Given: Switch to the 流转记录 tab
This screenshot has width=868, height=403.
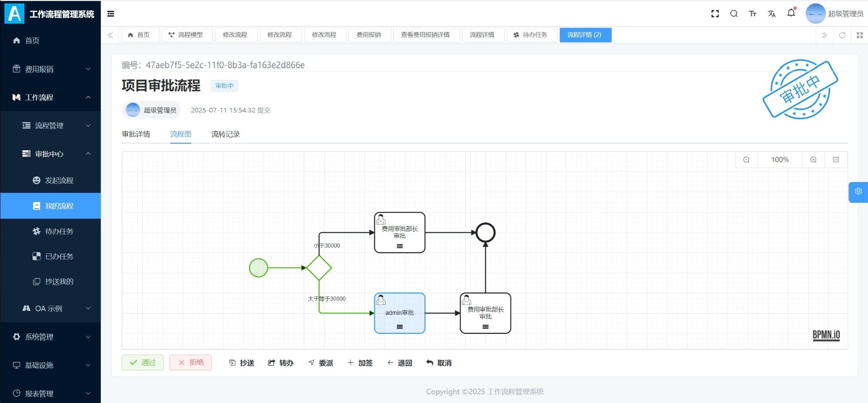Looking at the screenshot, I should 226,134.
